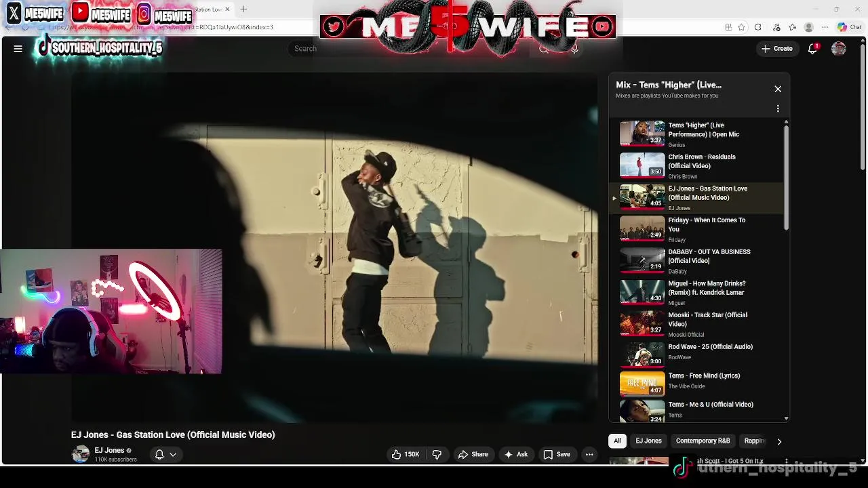Play Mooski Track Star thumbnail
The image size is (868, 488).
click(642, 323)
